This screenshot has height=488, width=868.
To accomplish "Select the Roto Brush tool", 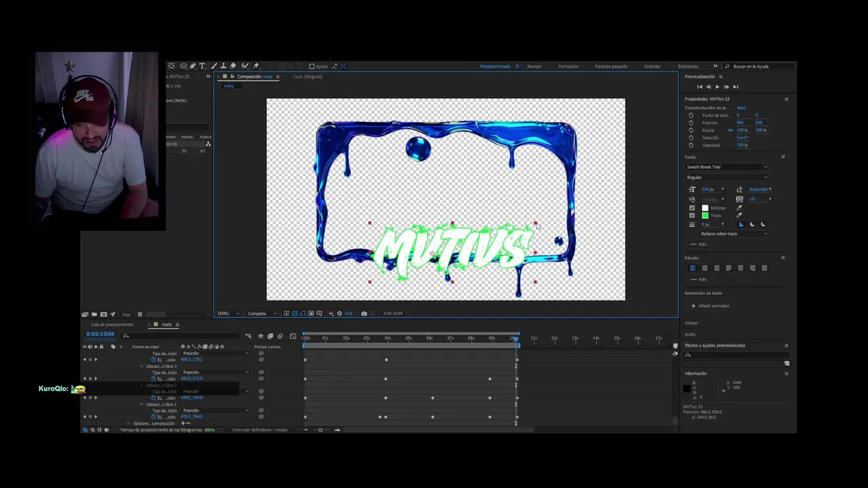I will click(245, 66).
